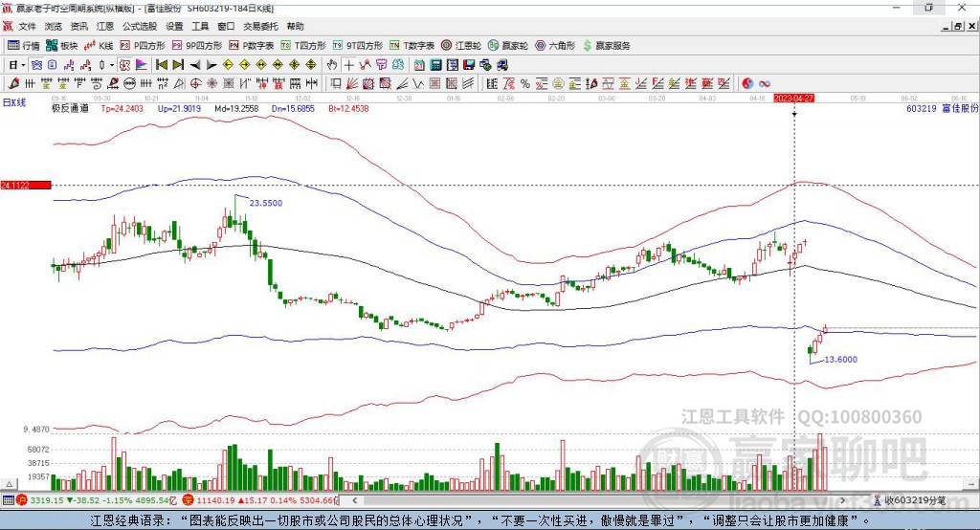Open the T数字表 tool
Screen dimensions: 980x530
point(412,46)
